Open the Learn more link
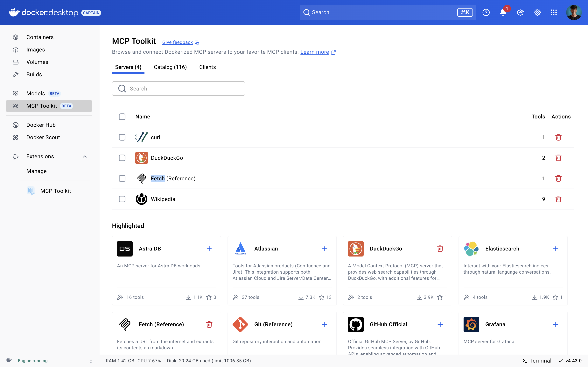The height and width of the screenshot is (367, 588). [x=314, y=52]
